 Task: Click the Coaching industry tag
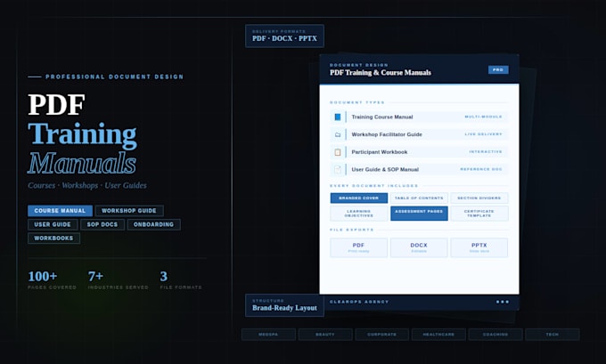click(x=495, y=335)
